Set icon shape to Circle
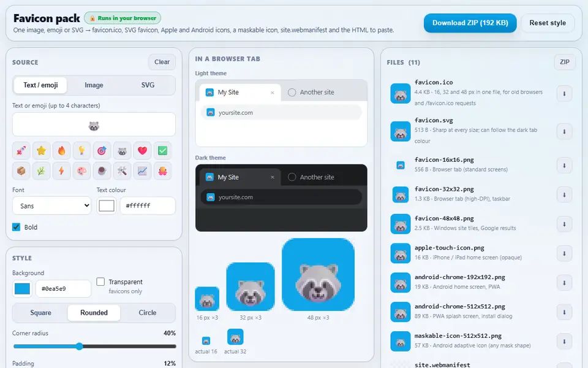 (x=148, y=313)
